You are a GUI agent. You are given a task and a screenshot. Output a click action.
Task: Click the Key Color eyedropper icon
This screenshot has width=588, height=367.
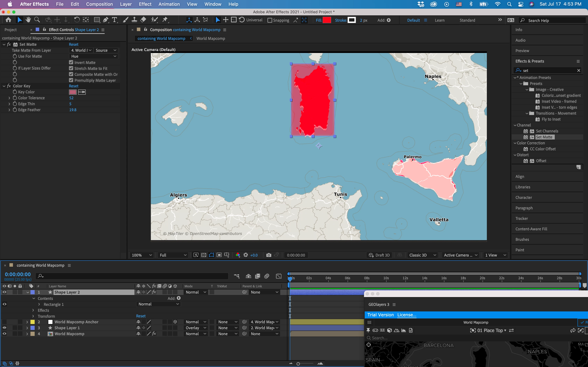coord(82,92)
